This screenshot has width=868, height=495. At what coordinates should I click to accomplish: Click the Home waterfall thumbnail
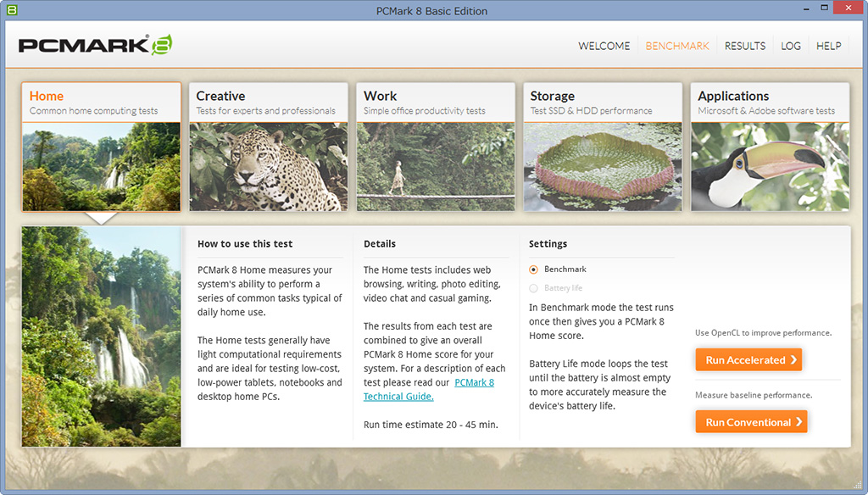pyautogui.click(x=102, y=167)
